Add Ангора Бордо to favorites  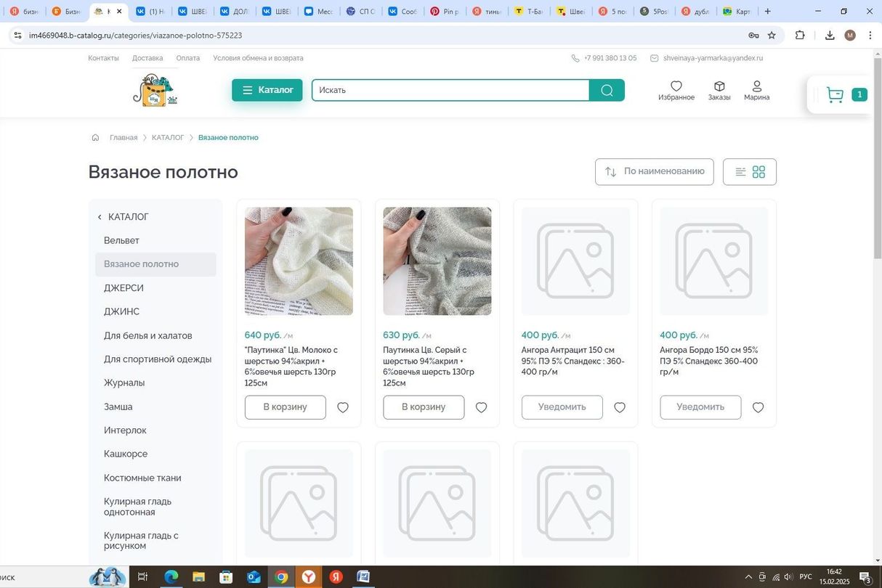758,407
